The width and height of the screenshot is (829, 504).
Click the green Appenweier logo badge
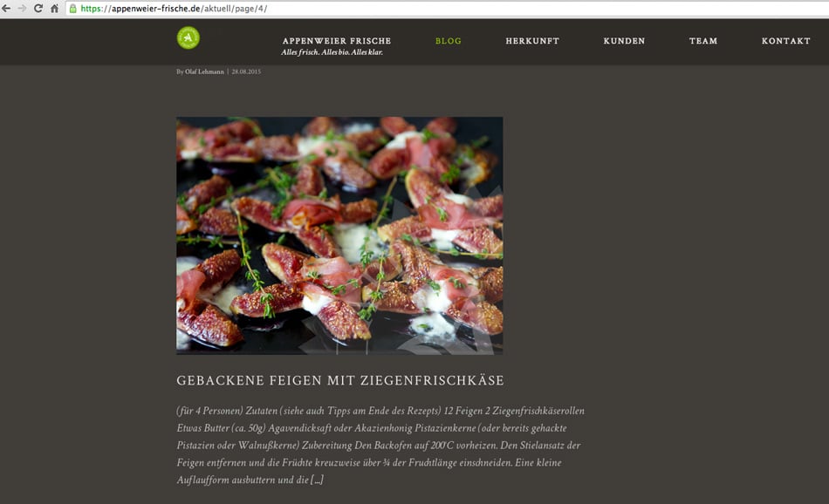[188, 37]
